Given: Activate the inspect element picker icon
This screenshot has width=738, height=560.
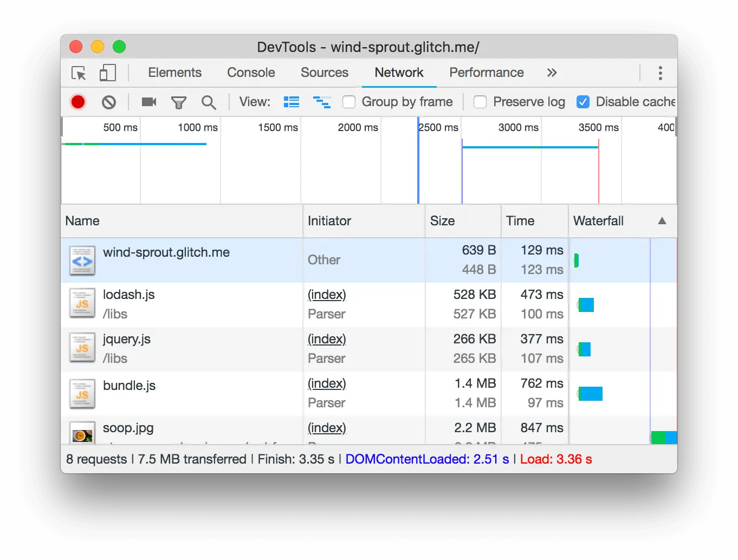Looking at the screenshot, I should pos(79,73).
